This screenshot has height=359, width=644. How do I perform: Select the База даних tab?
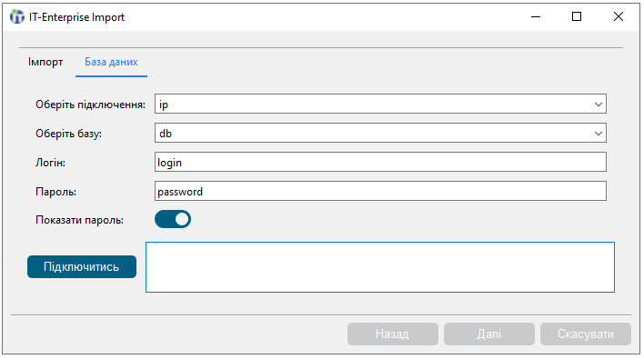111,62
